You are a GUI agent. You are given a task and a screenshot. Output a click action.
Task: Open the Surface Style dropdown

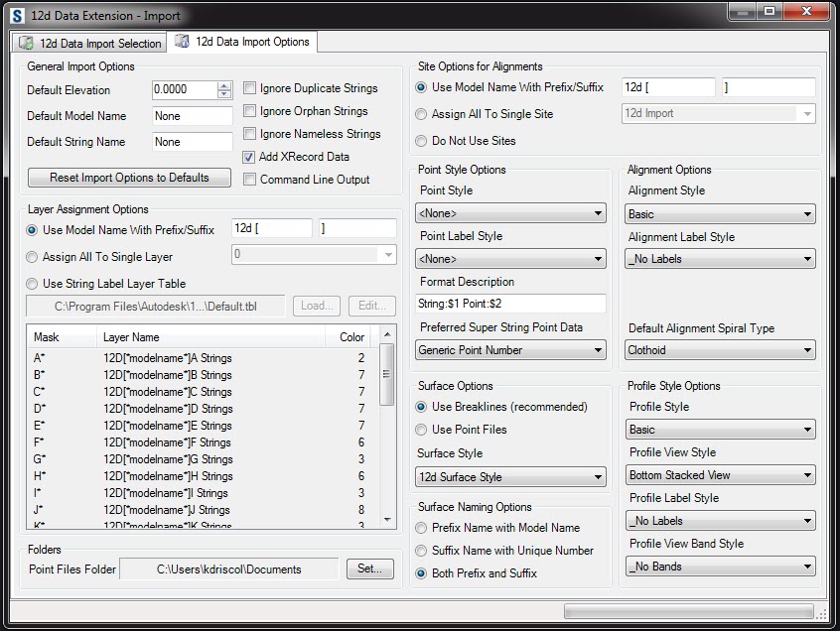point(510,477)
